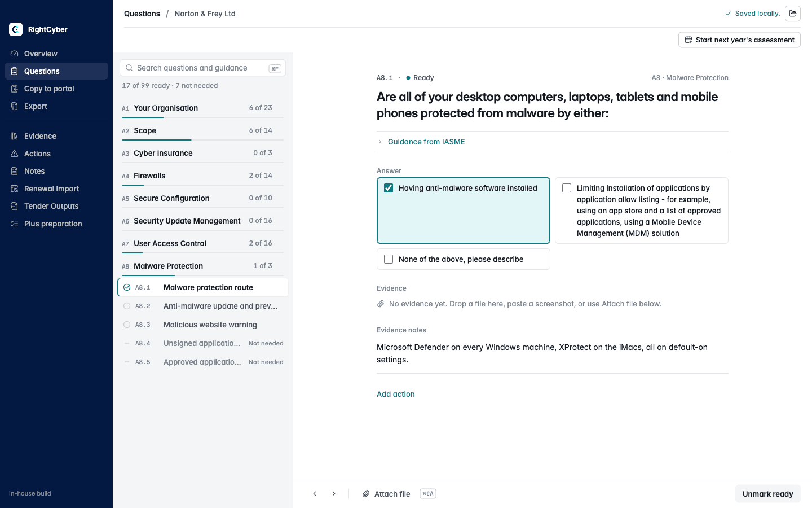Expand A5 Secure Configuration section

click(202, 198)
